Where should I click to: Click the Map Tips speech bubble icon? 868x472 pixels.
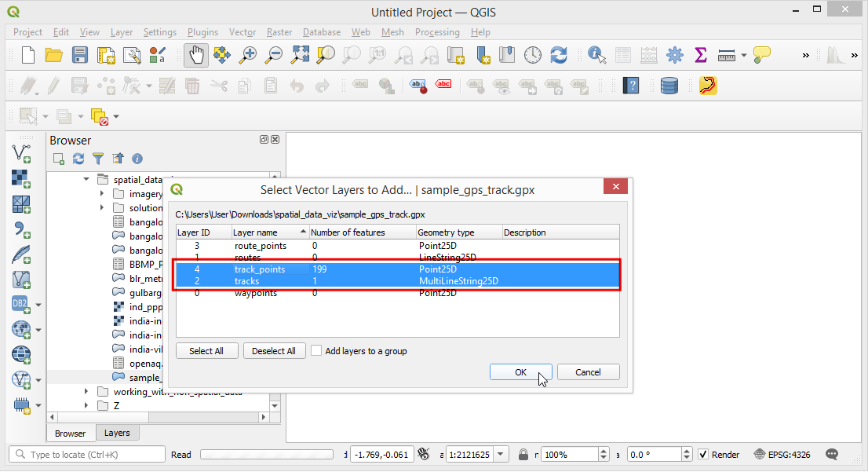pos(762,56)
